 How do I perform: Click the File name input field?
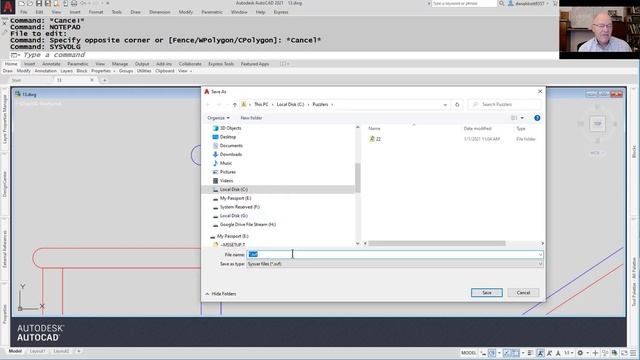pyautogui.click(x=392, y=255)
